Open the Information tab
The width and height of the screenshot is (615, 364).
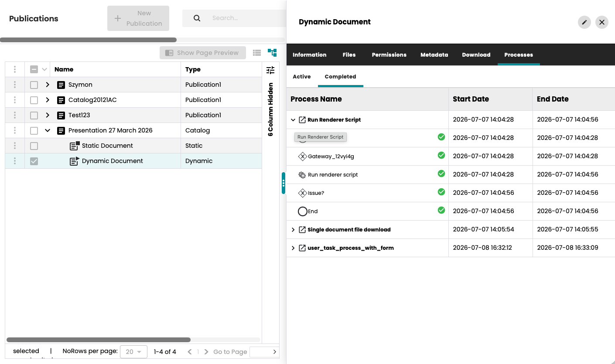(310, 55)
